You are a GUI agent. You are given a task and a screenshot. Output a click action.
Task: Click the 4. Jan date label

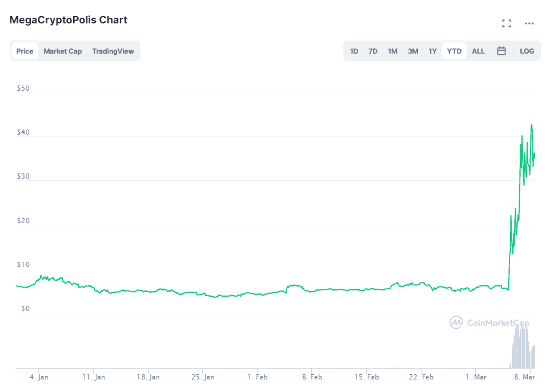(x=39, y=377)
